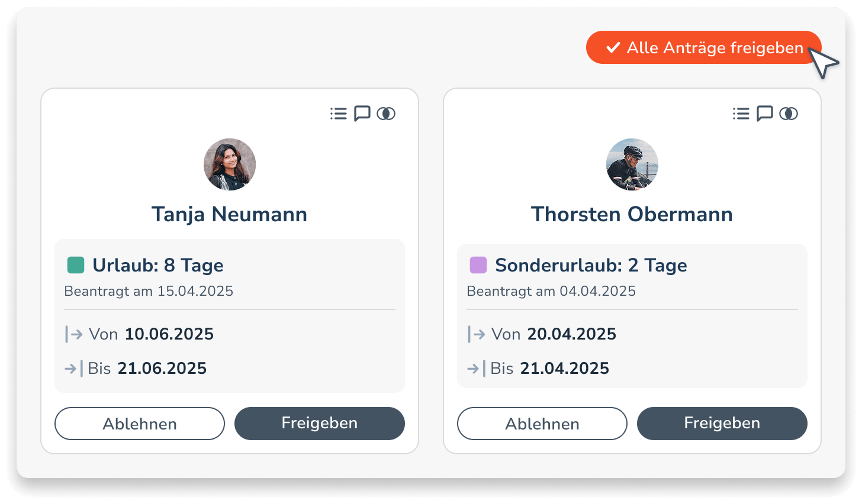Open the request details list on Tanja Neumann's card

tap(338, 114)
